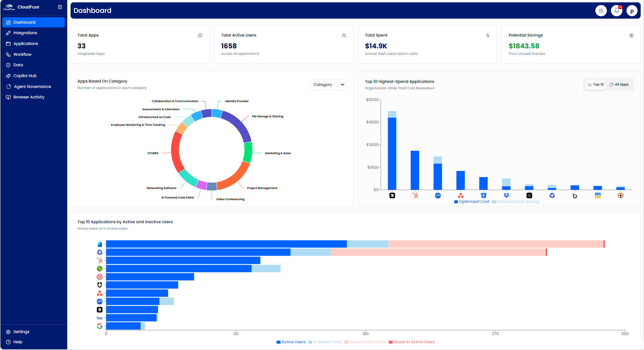Screen dimensions: 644x350
Task: Click the Collaboration & Communication label
Action: 175,101
